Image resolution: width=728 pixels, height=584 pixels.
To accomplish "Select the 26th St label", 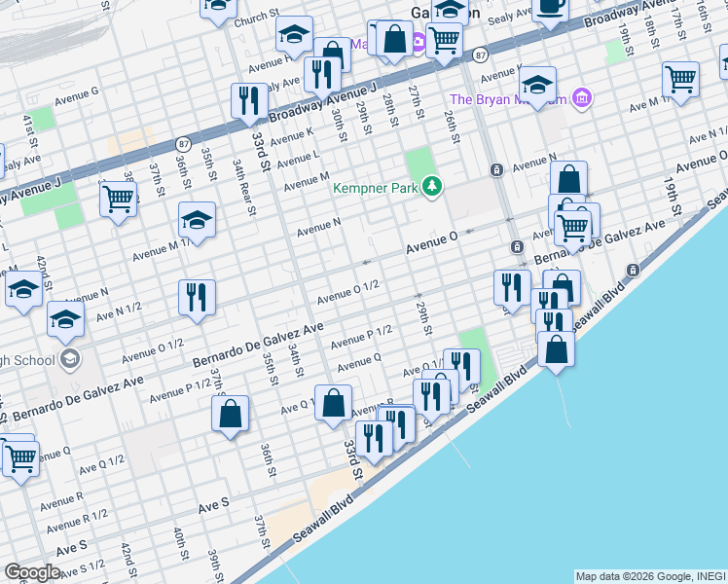I will 452,127.
